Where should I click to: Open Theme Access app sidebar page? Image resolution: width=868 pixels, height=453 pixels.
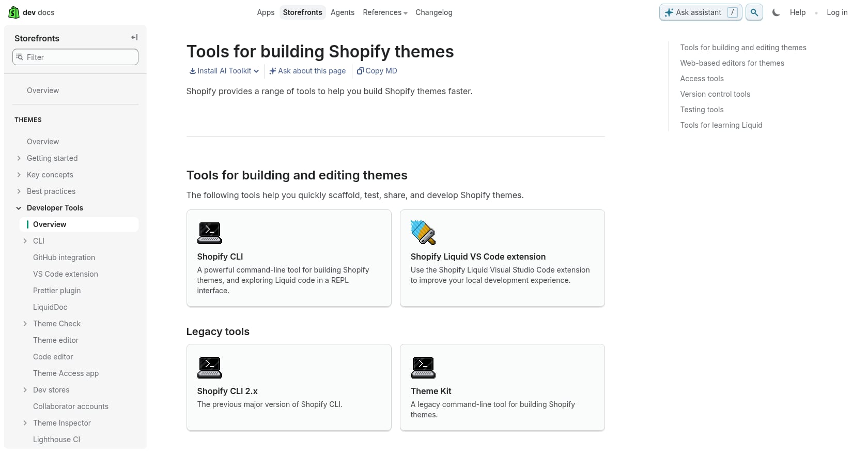click(66, 373)
